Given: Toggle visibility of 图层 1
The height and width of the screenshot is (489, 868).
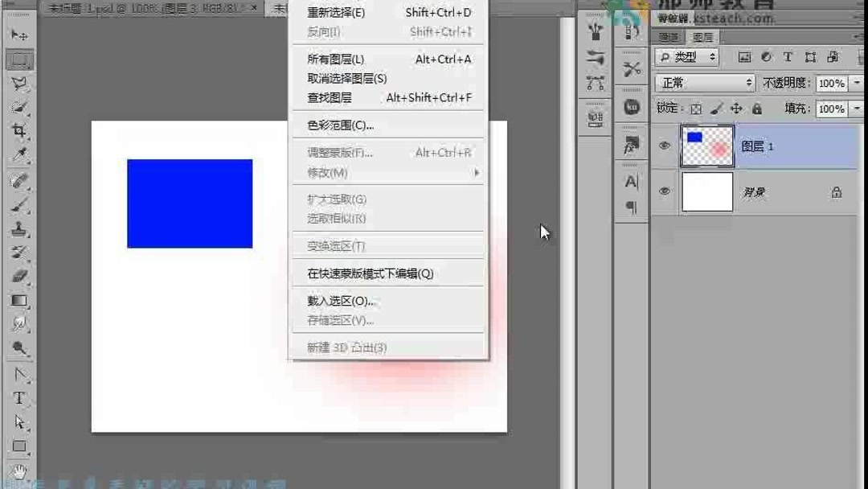Looking at the screenshot, I should (x=664, y=145).
